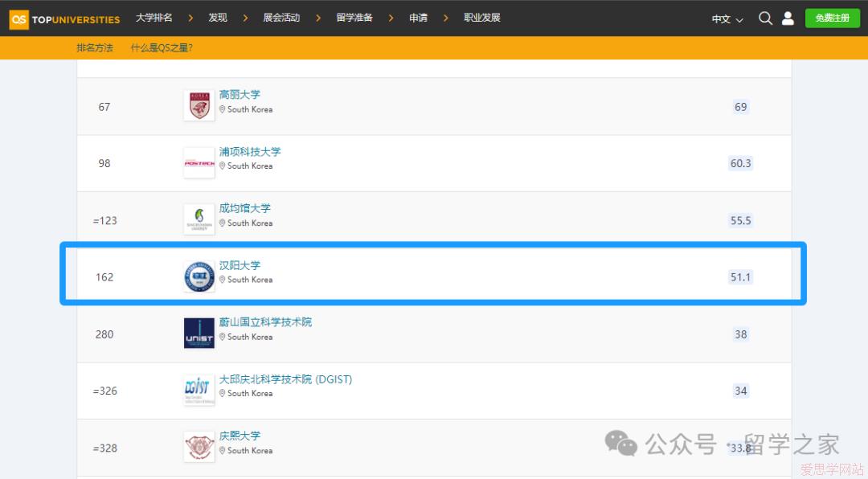Open the 蔚山国立科学技术院 university link

click(266, 321)
